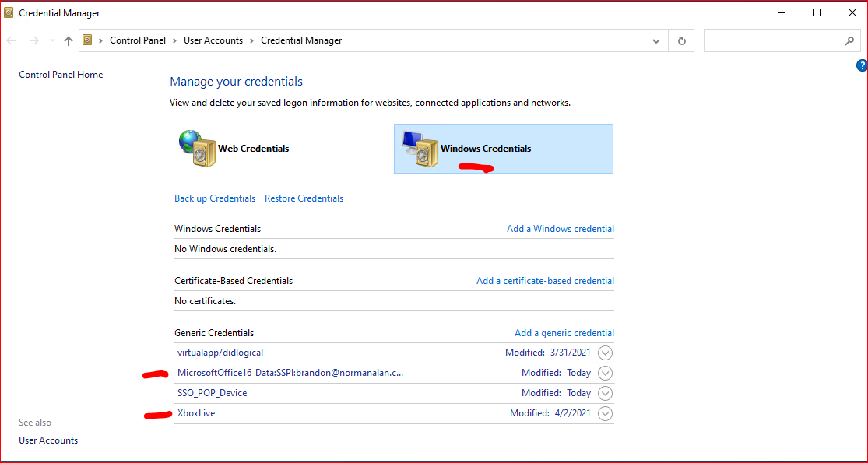Click 'No certificates.' text

coord(206,301)
